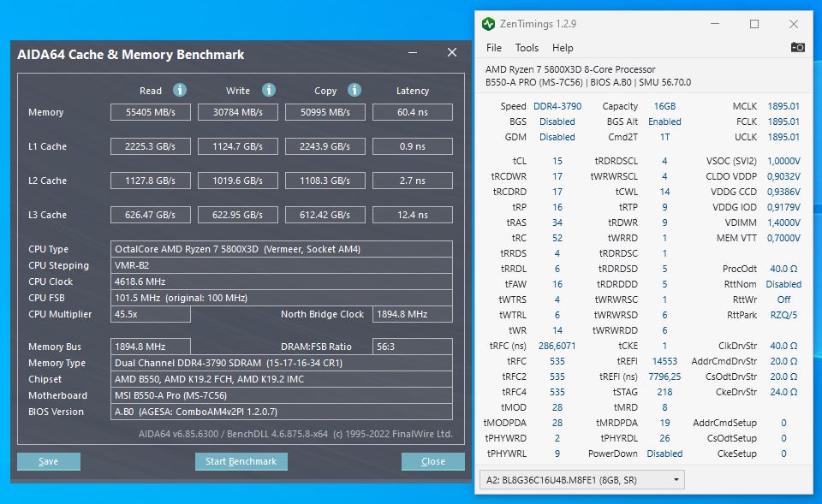The image size is (822, 504).
Task: Click the tSTAG value 218
Action: pos(664,392)
